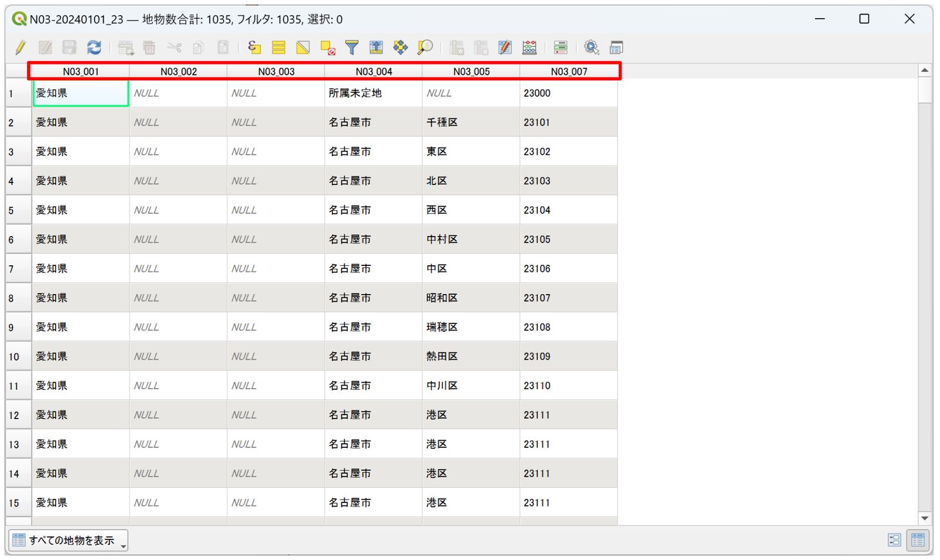Open select features by expression

click(254, 48)
